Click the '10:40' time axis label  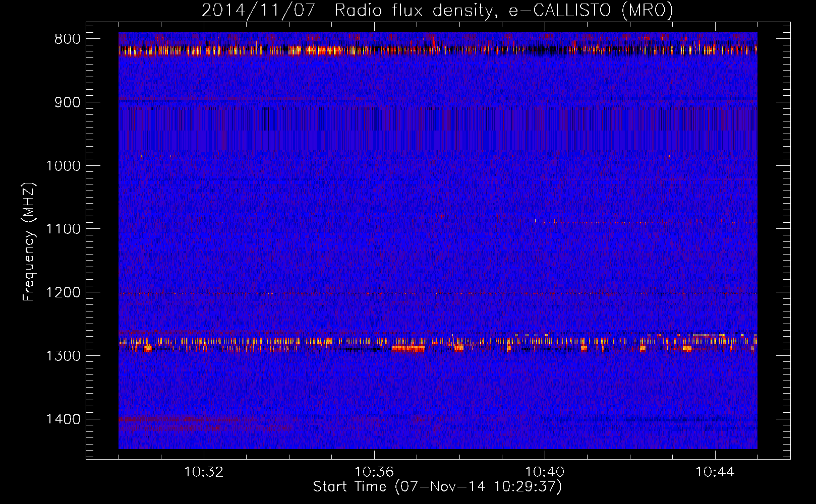coord(545,472)
